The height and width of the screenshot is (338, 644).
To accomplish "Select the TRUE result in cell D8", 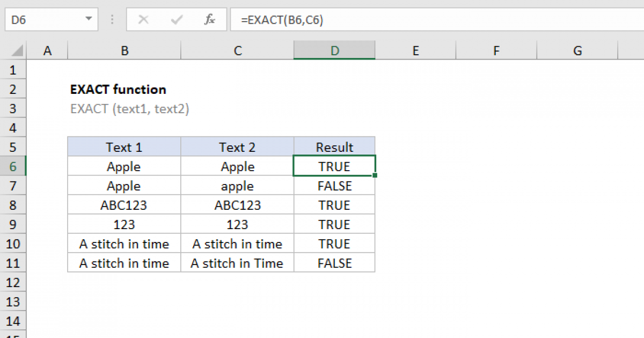I will pos(334,205).
